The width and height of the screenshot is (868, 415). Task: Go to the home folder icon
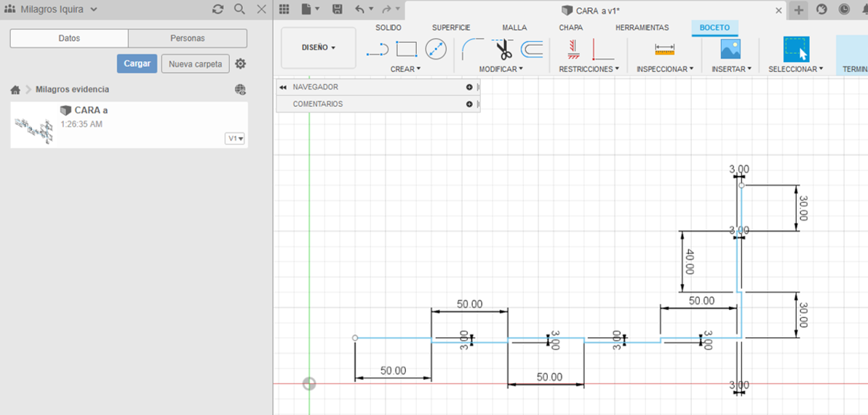point(15,90)
